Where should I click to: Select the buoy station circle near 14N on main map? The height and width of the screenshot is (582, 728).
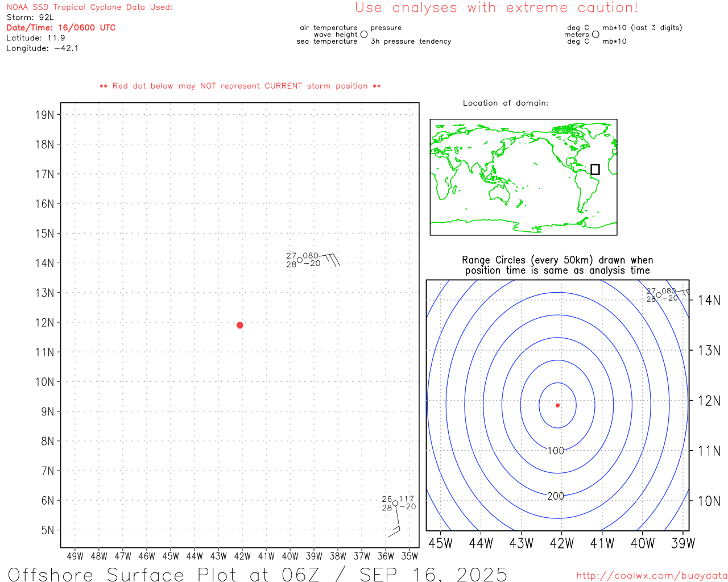click(x=300, y=260)
